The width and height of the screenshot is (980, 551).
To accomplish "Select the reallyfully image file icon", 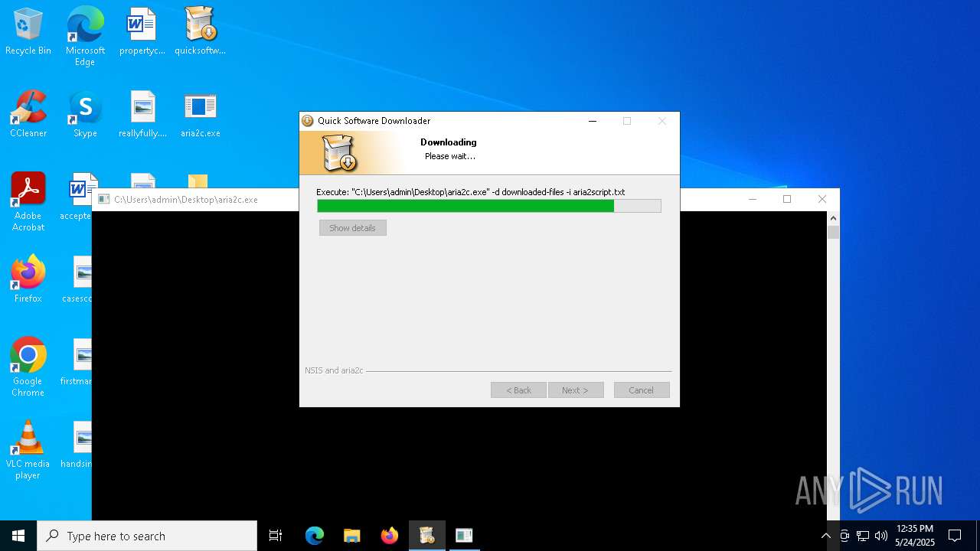I will tap(142, 114).
